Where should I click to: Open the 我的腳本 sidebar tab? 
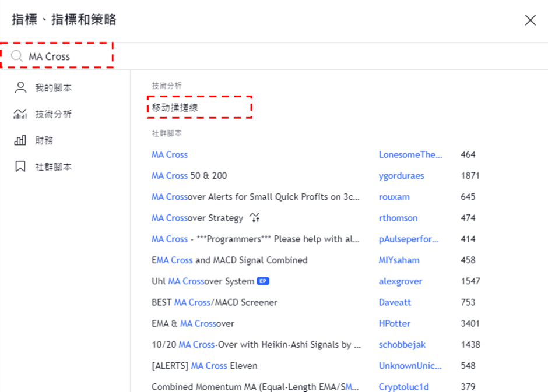coord(53,88)
